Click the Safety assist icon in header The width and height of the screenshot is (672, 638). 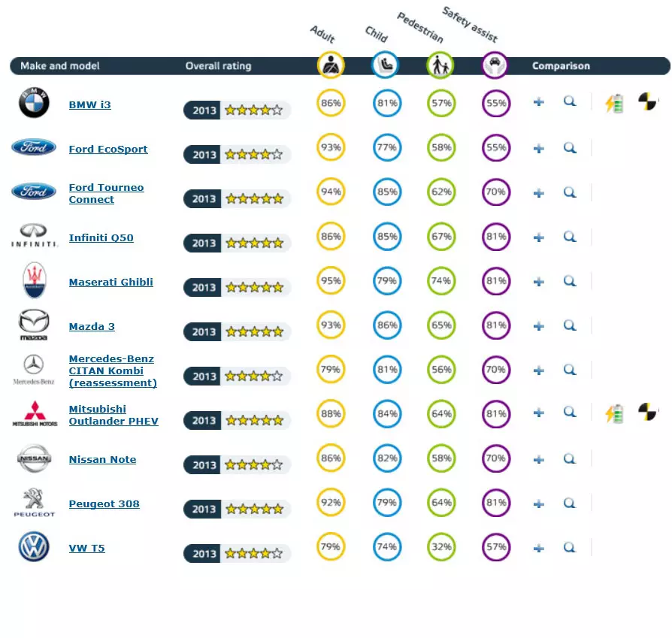tap(495, 66)
